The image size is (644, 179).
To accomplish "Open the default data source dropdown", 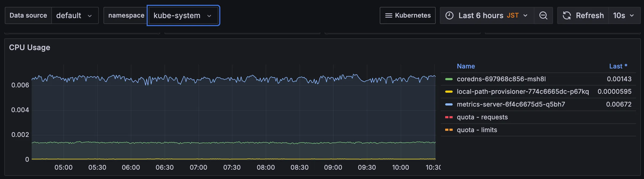I will pos(75,15).
